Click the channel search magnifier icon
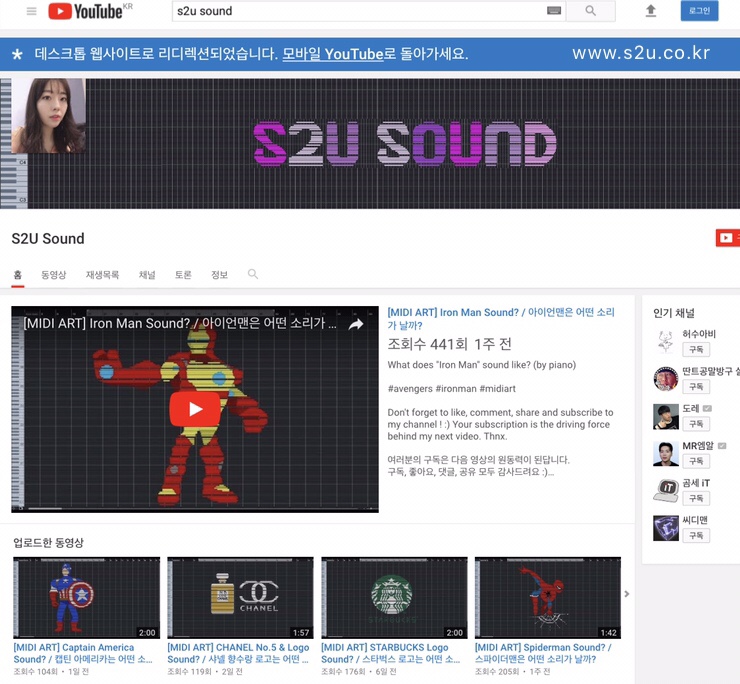Screen dimensions: 740x684 coord(253,274)
